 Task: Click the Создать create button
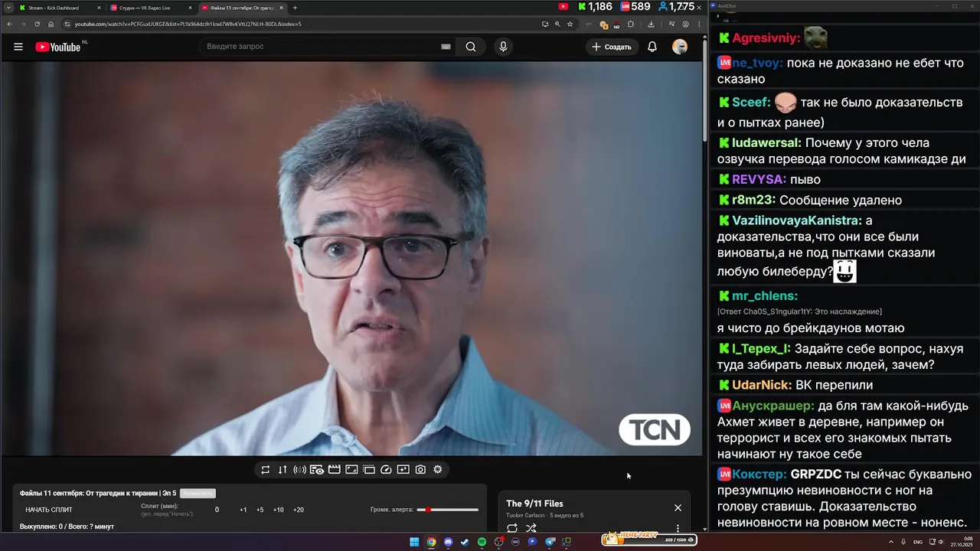point(612,47)
